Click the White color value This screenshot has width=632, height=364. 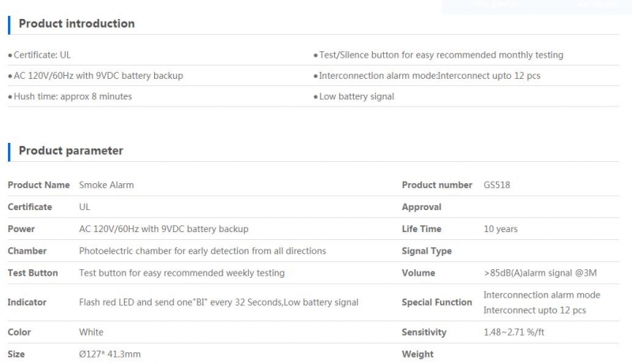pos(91,332)
